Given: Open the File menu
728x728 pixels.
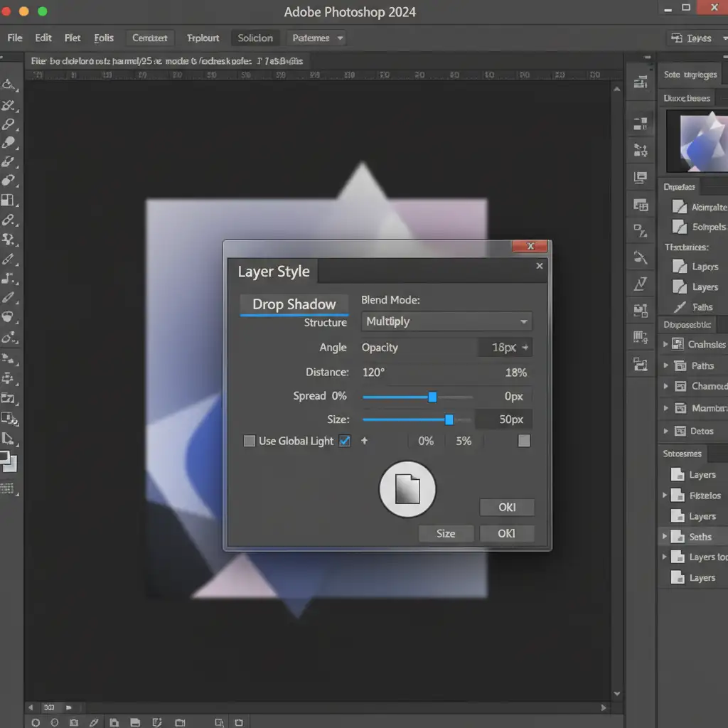Looking at the screenshot, I should pyautogui.click(x=15, y=38).
